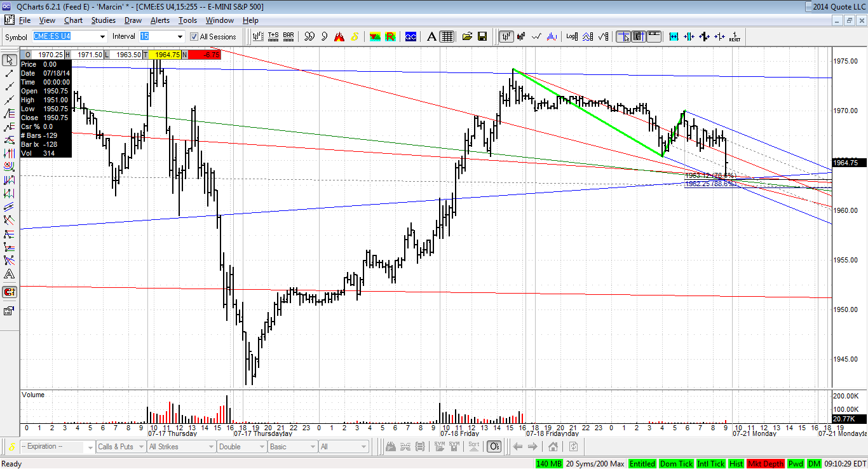
Task: Switch chart to candlestick style
Action: (x=521, y=36)
